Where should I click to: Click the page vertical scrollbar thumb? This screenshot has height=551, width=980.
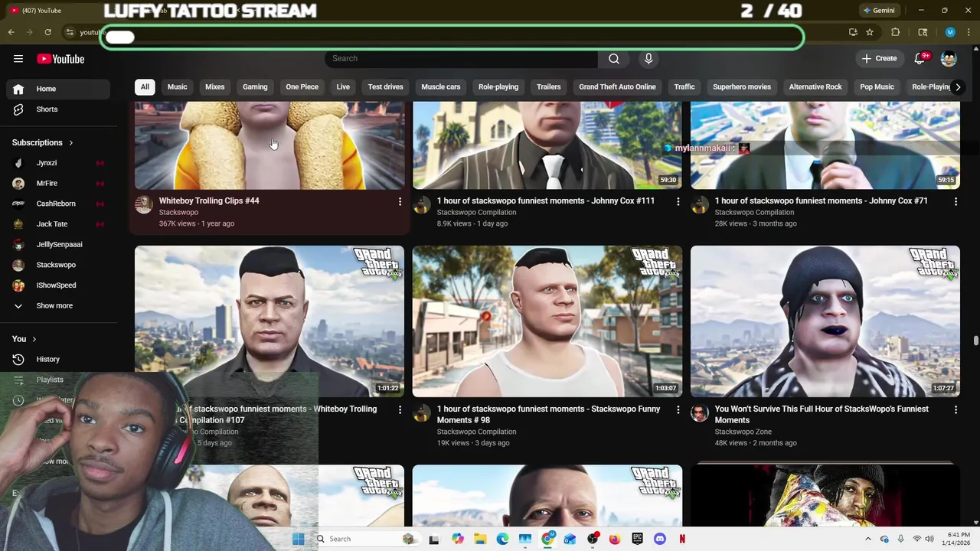click(975, 341)
